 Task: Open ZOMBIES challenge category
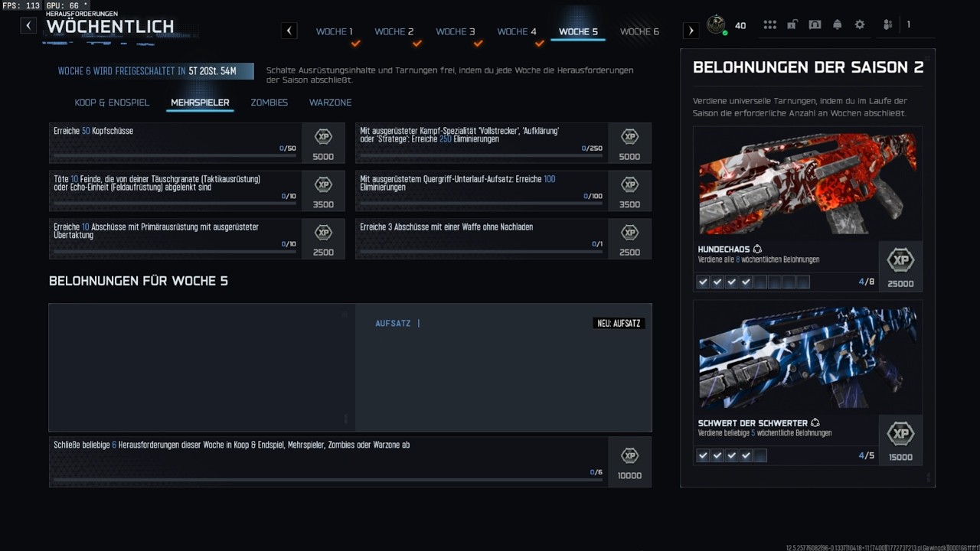click(x=269, y=103)
